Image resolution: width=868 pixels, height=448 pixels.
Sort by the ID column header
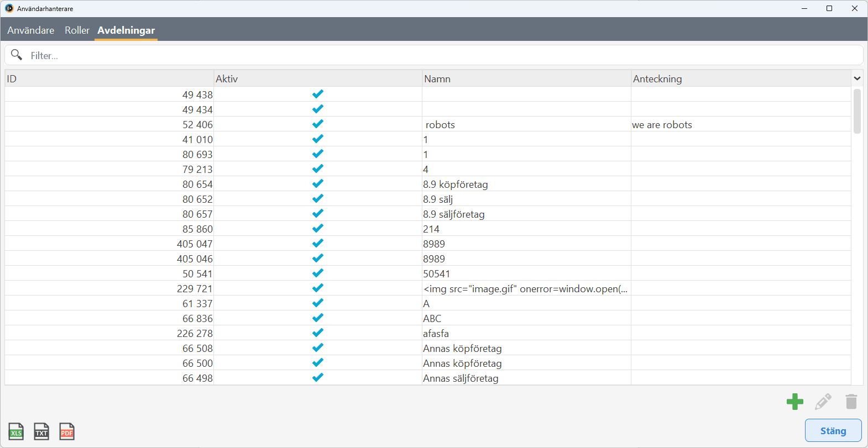click(x=109, y=78)
